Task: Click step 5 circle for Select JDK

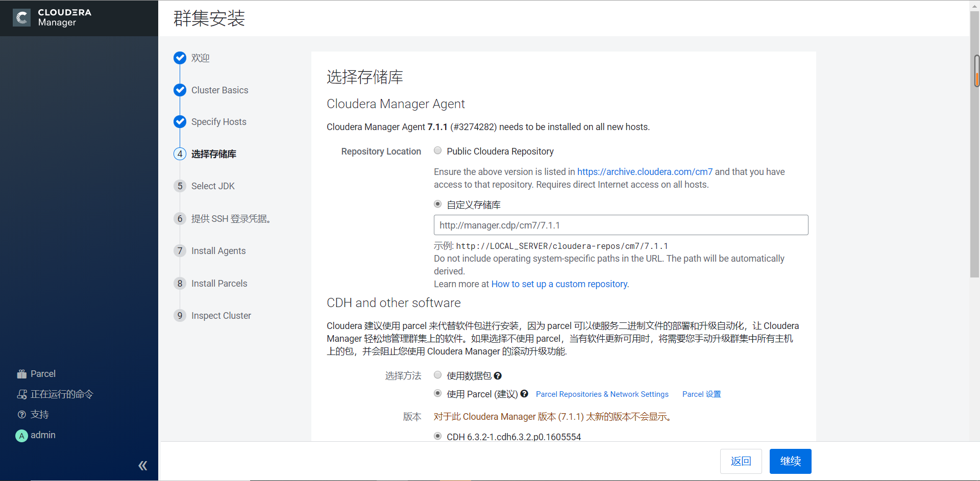Action: click(180, 186)
